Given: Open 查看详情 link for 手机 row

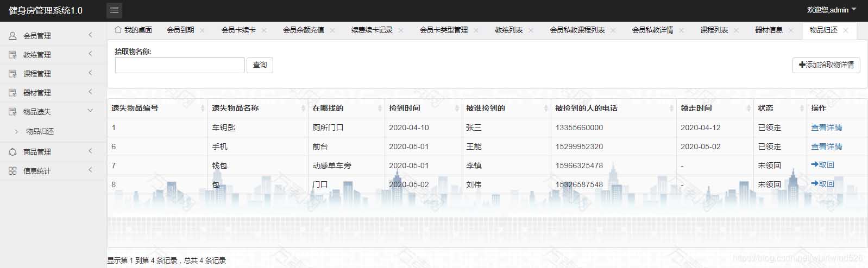Looking at the screenshot, I should point(826,146).
